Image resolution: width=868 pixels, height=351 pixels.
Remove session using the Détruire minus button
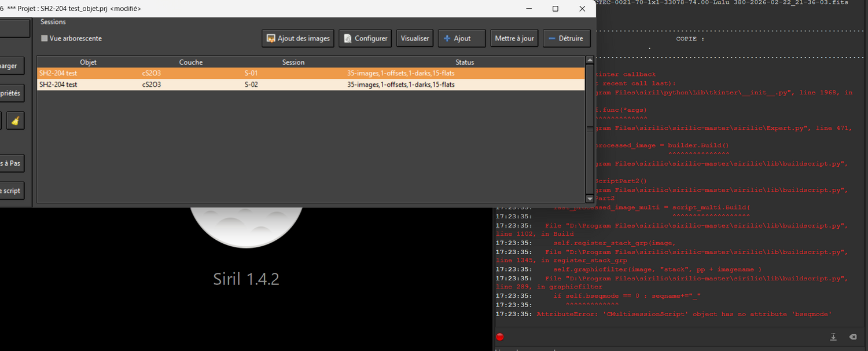(x=567, y=38)
